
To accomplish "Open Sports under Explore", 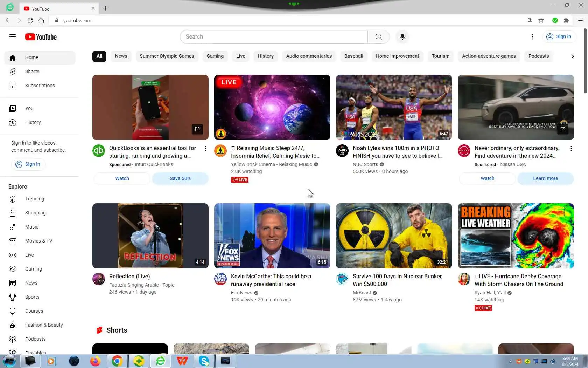I will point(40,297).
